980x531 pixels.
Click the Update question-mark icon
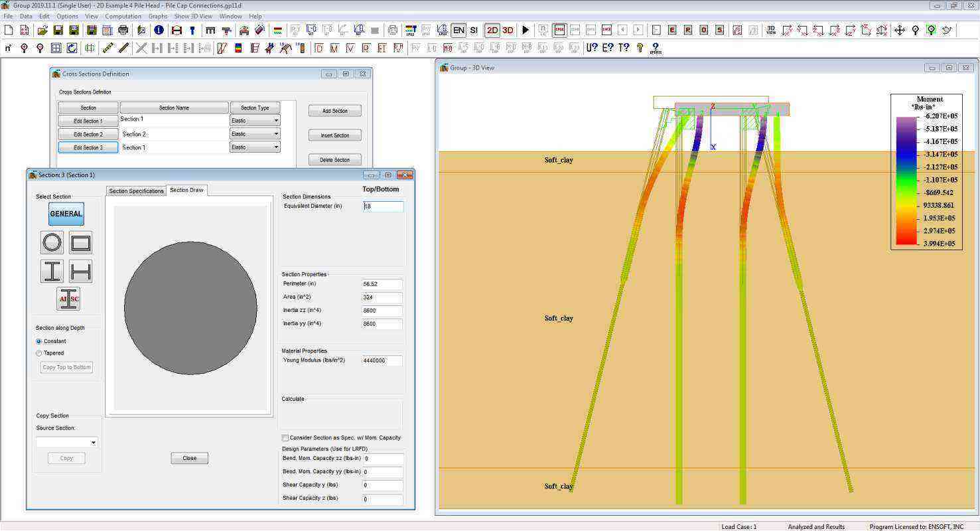coord(656,48)
